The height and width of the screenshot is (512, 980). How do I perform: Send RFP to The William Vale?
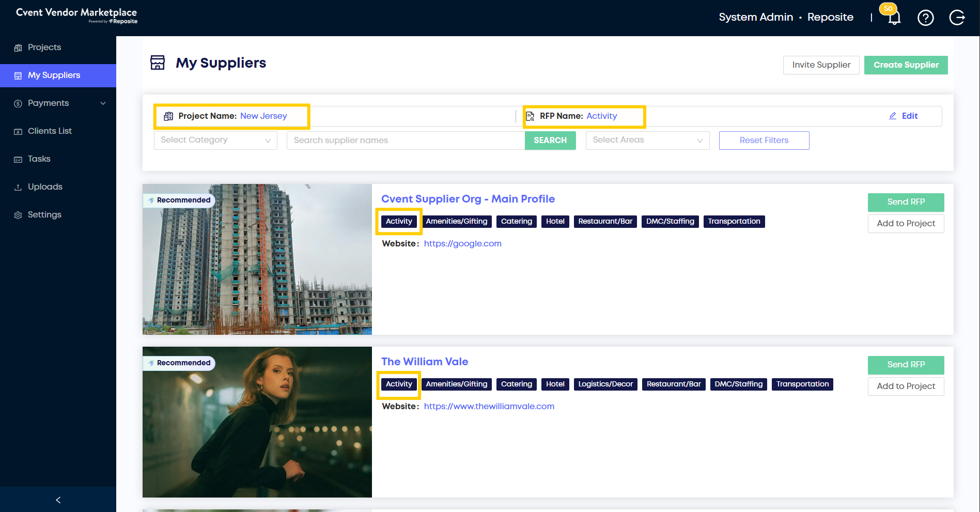(x=906, y=365)
